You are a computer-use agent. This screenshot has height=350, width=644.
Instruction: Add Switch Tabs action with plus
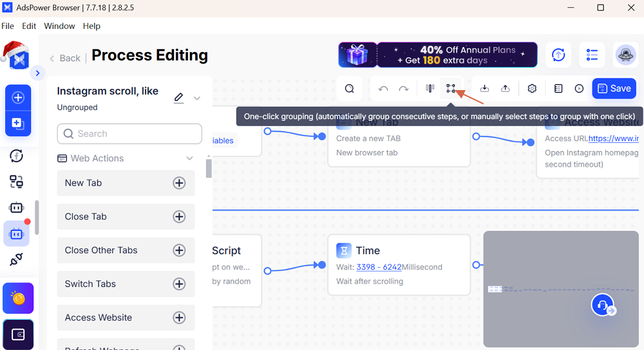point(179,284)
